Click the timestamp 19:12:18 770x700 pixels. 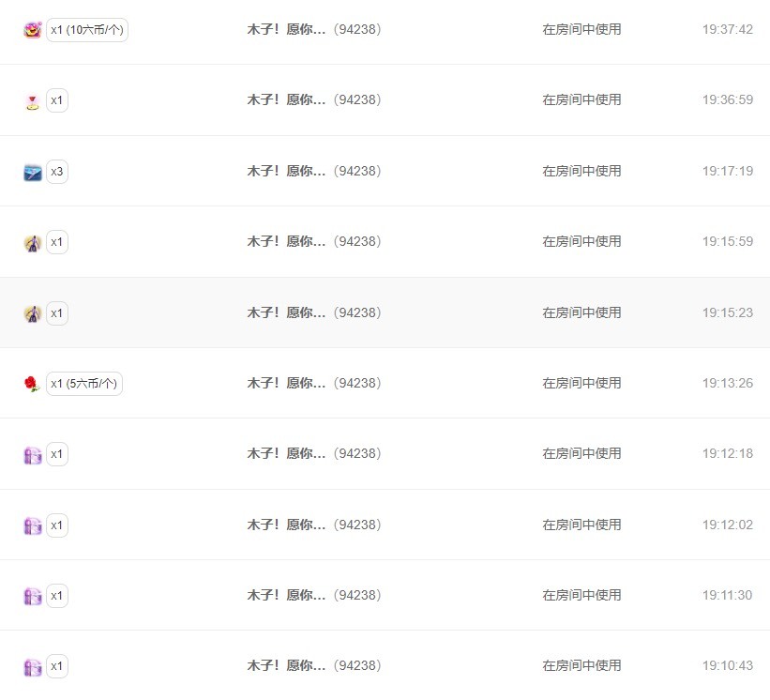(x=727, y=453)
